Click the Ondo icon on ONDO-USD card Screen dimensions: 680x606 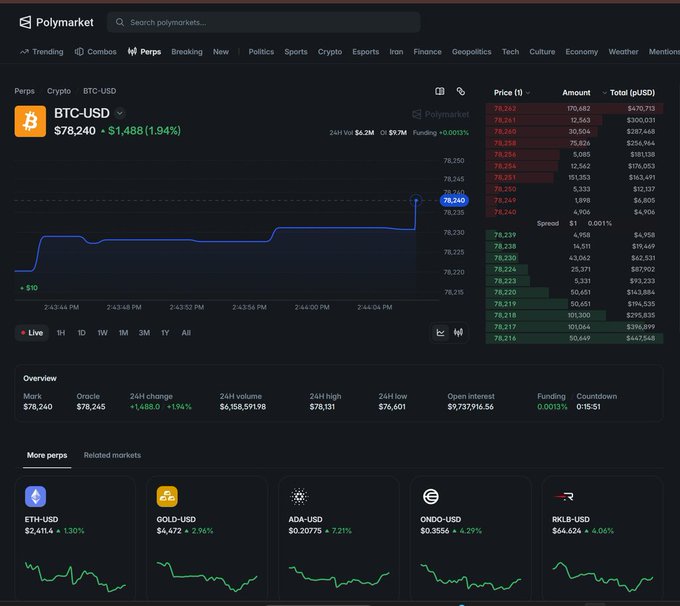click(431, 497)
